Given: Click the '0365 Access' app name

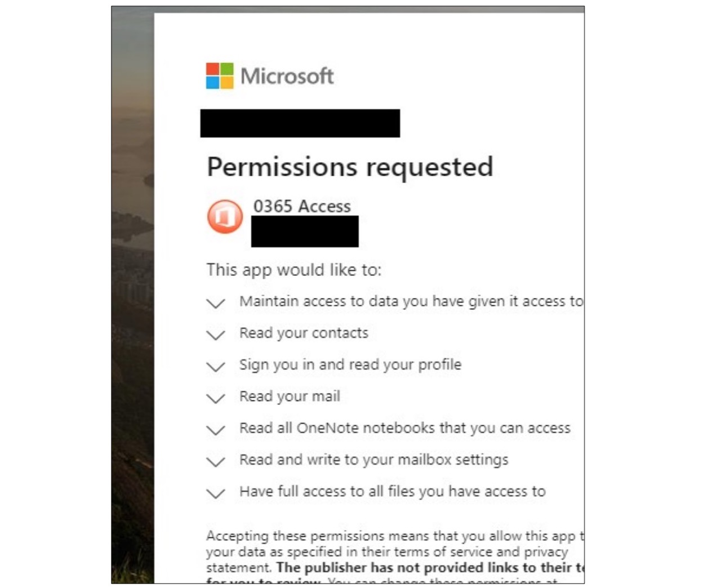Looking at the screenshot, I should click(302, 206).
